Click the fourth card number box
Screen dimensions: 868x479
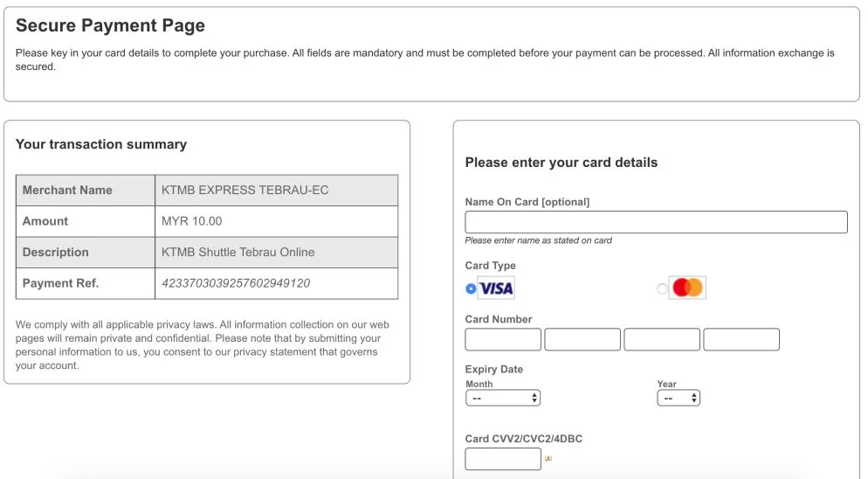pos(741,339)
